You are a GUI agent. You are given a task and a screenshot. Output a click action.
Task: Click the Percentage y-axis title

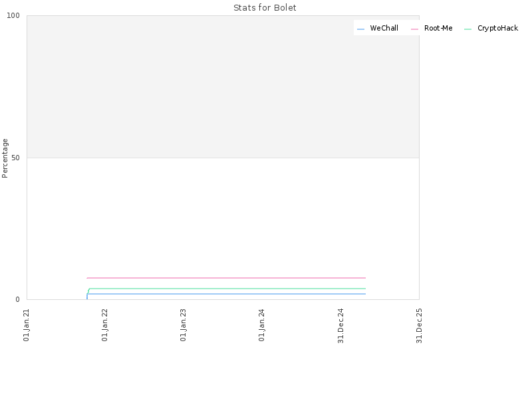click(5, 158)
